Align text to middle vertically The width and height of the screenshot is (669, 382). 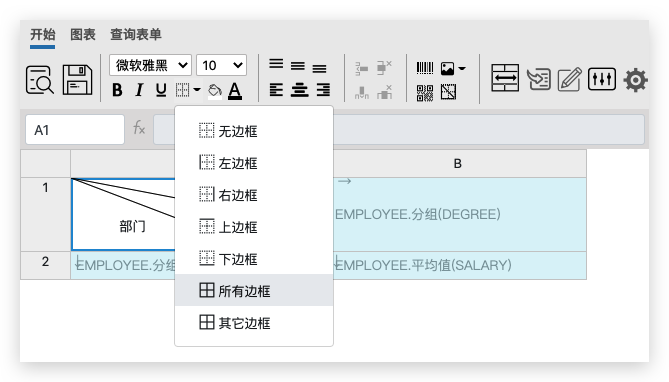(298, 66)
